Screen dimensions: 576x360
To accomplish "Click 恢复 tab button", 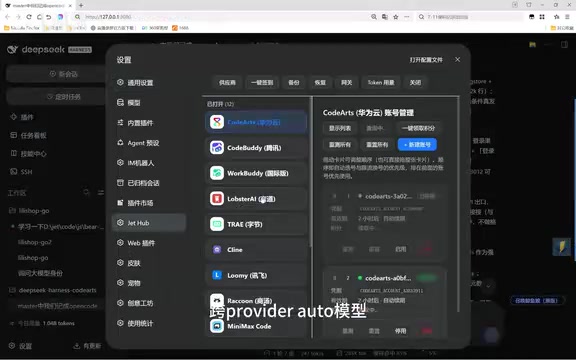I will [x=320, y=83].
